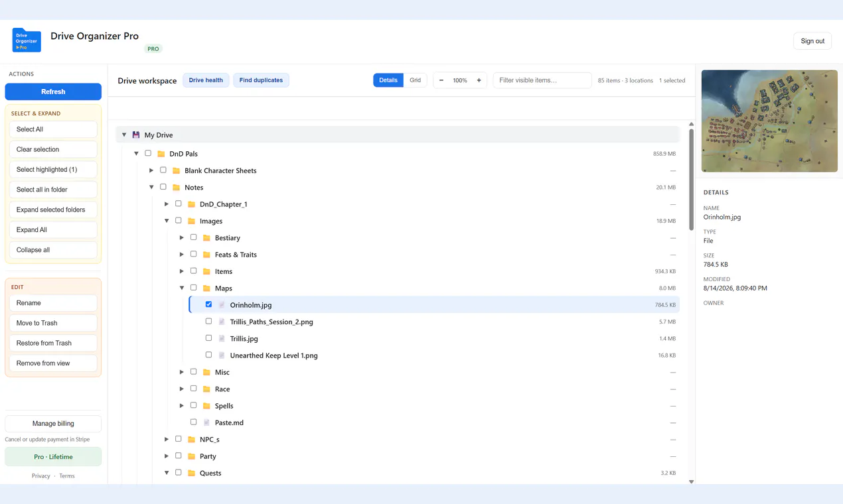Click the DnD Pals folder icon
The image size is (843, 504).
click(x=161, y=154)
